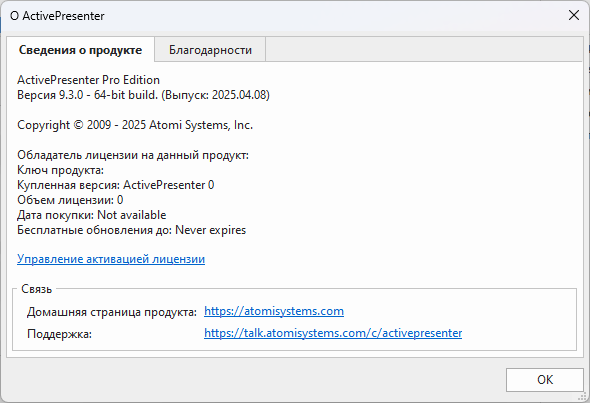This screenshot has height=403, width=590.
Task: Click Купленная версия: ActivePresenter 0 line
Action: point(116,185)
